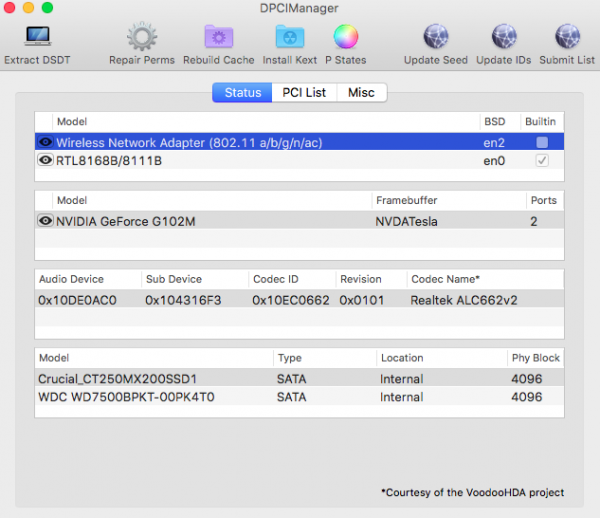Image resolution: width=600 pixels, height=518 pixels.
Task: Click sub device value 0x104316F3
Action: [183, 300]
